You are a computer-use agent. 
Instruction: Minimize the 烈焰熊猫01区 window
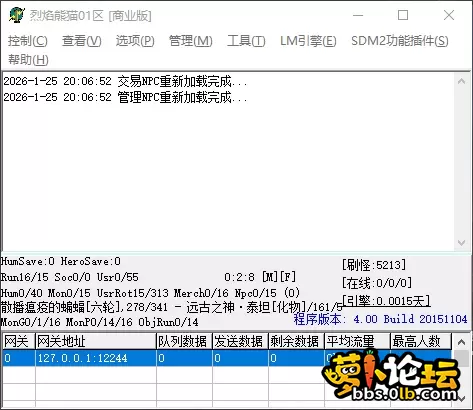coord(358,15)
